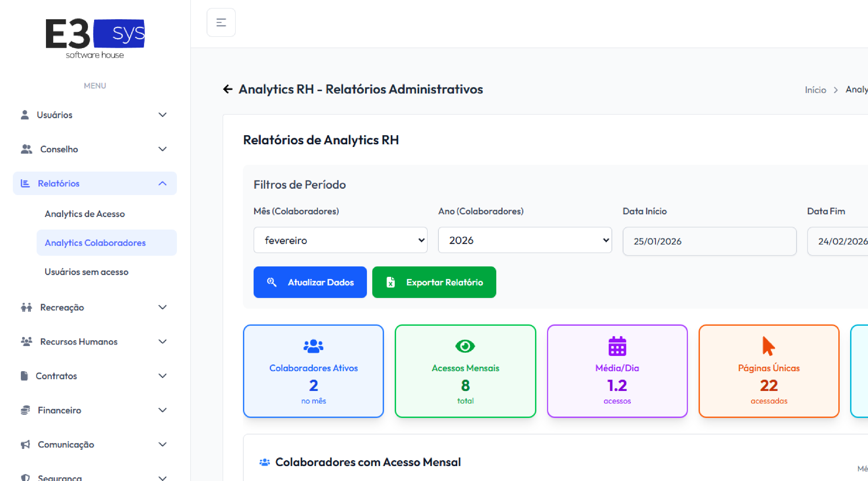
Task: Click the Acessos Mensais eye icon
Action: click(465, 346)
